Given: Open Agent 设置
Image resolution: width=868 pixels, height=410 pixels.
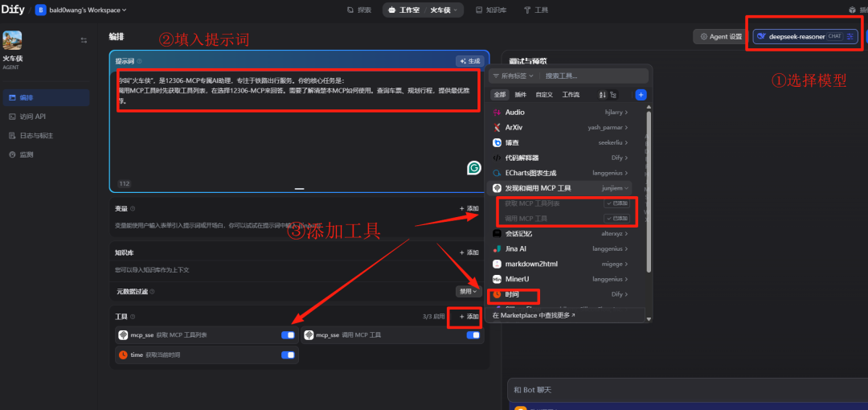Looking at the screenshot, I should pyautogui.click(x=721, y=36).
